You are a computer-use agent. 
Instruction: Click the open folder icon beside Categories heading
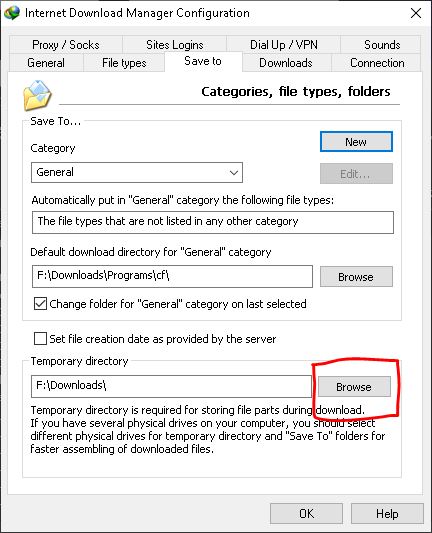(37, 95)
